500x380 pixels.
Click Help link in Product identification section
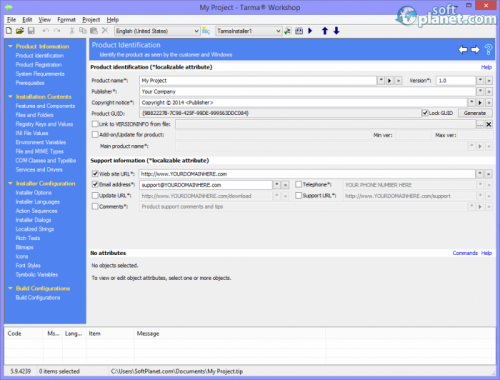point(486,67)
